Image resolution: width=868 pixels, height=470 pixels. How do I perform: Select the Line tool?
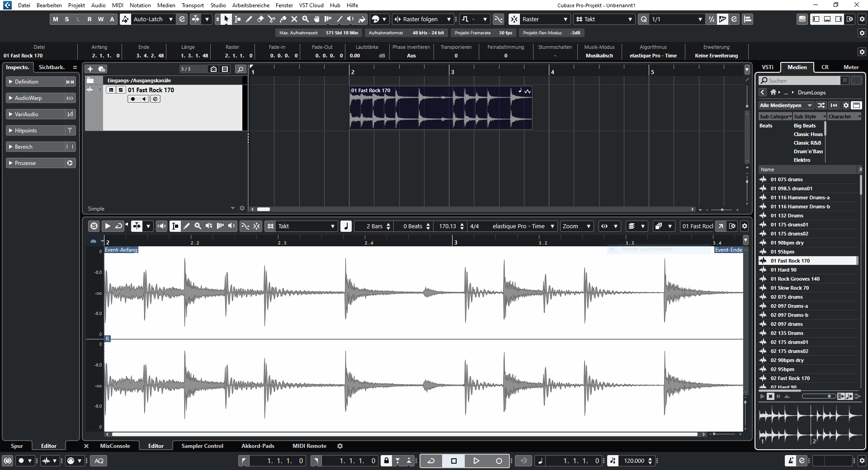339,19
